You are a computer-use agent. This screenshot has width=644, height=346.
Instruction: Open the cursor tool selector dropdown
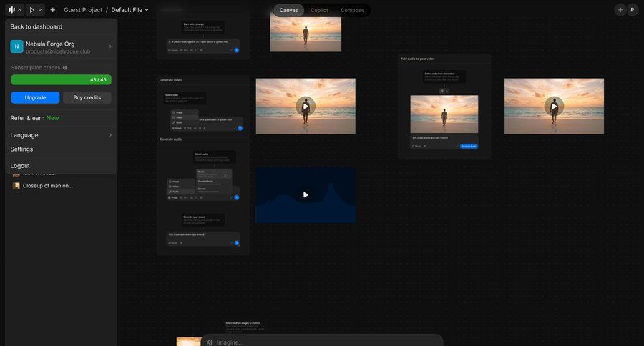[35, 10]
